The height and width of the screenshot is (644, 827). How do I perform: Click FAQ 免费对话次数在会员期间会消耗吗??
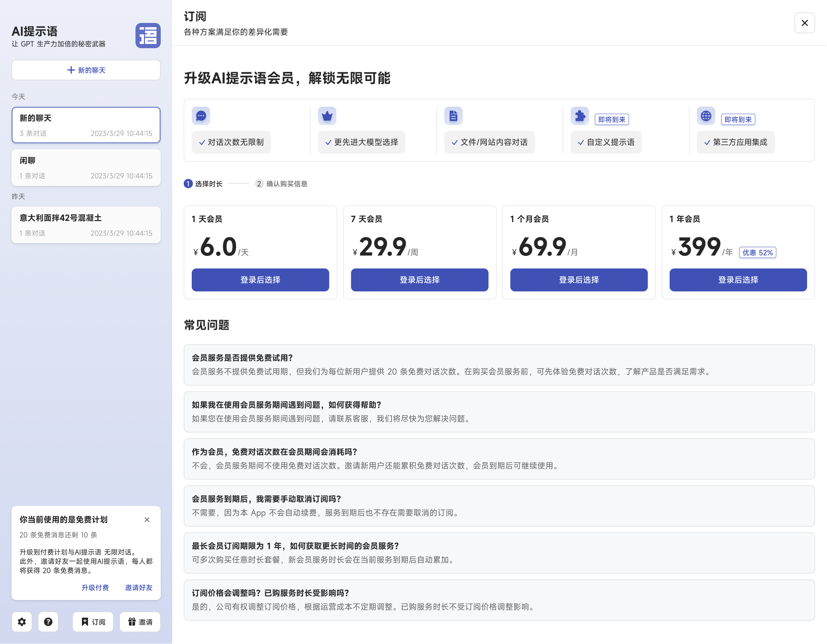pos(499,459)
